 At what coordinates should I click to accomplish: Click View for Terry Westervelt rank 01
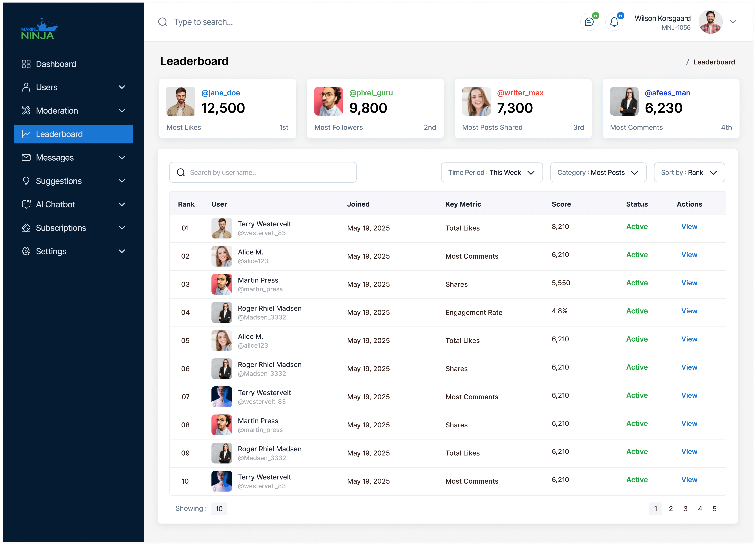(x=689, y=227)
